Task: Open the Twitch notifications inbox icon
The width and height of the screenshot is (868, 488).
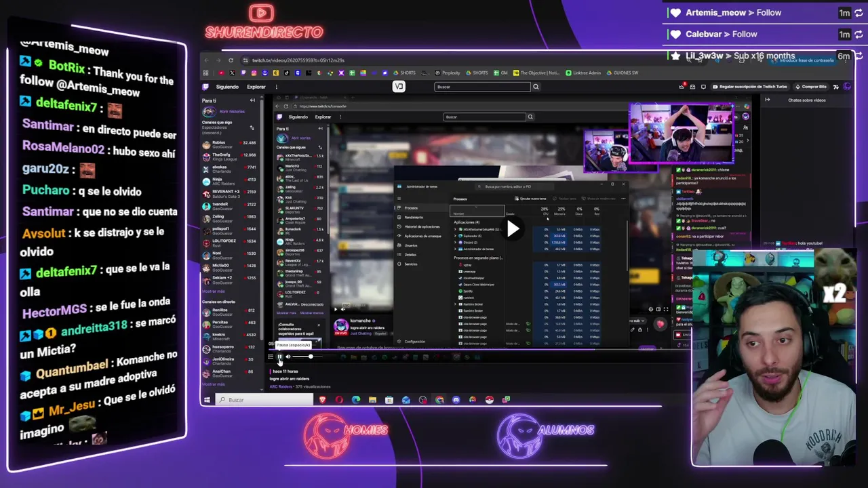Action: pos(692,87)
